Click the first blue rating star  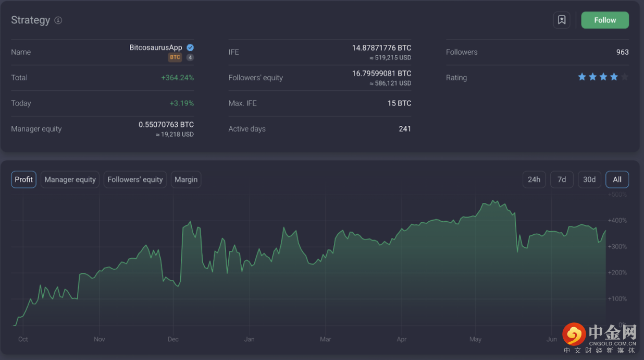[x=582, y=77]
